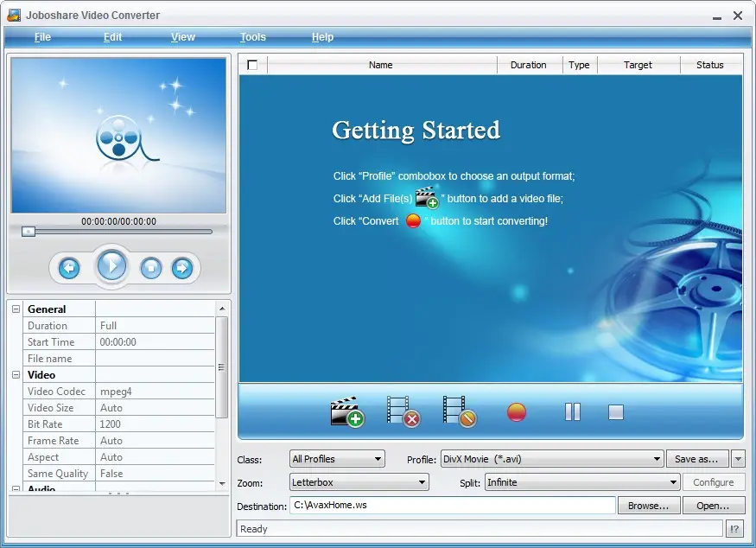Open the Class dropdown showing All Profiles
Screen dimensions: 756x548
(337, 459)
